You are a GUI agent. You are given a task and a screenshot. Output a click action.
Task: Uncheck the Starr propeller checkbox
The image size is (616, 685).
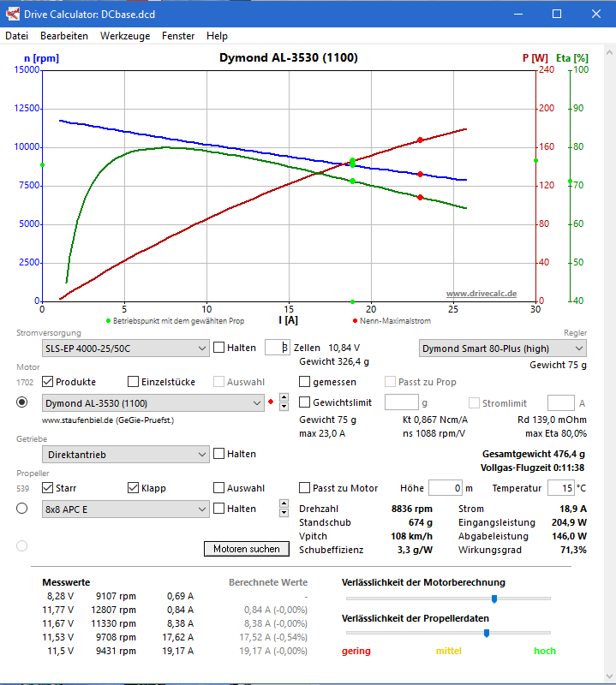(x=48, y=488)
